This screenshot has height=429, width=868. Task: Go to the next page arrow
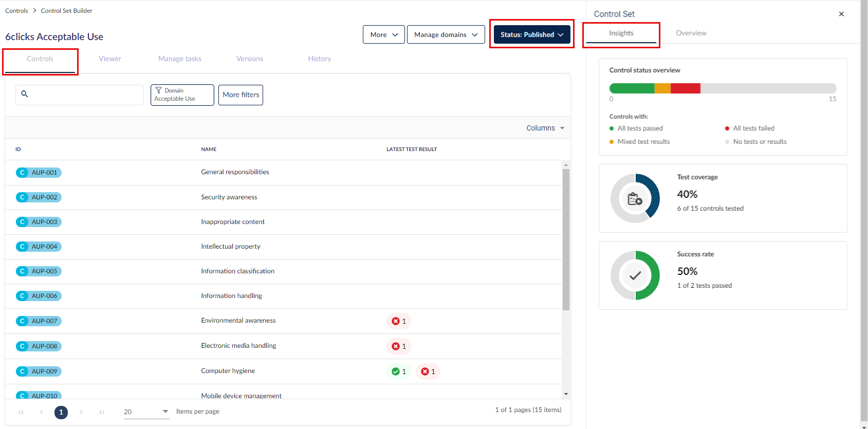tap(81, 412)
